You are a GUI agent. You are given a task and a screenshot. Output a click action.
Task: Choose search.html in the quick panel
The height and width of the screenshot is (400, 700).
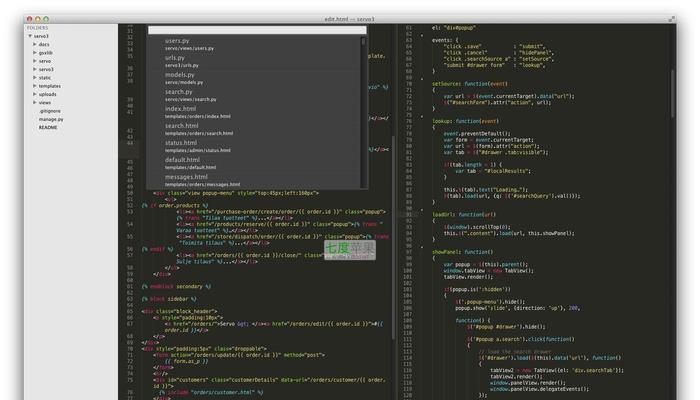point(254,129)
